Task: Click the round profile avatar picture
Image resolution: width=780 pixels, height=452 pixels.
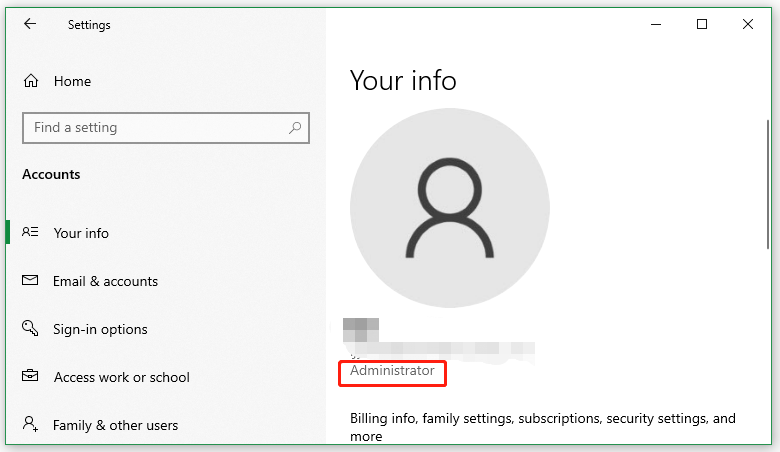Action: pyautogui.click(x=449, y=205)
